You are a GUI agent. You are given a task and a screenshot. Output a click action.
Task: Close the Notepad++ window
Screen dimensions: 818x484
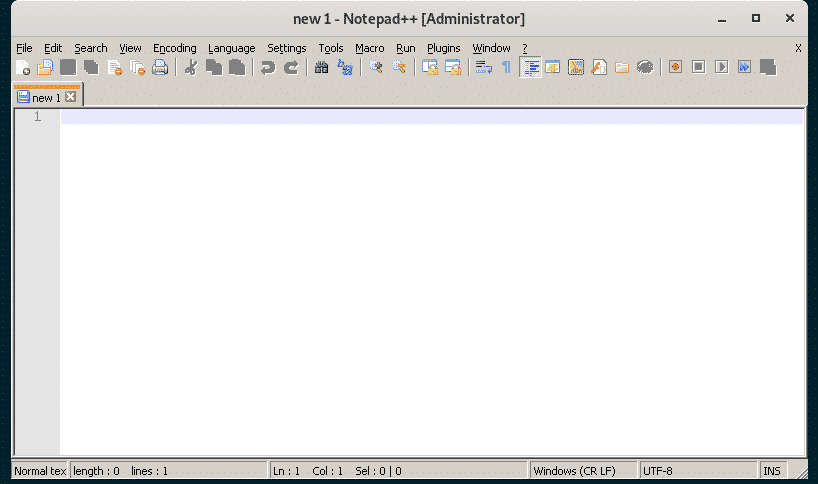click(790, 19)
